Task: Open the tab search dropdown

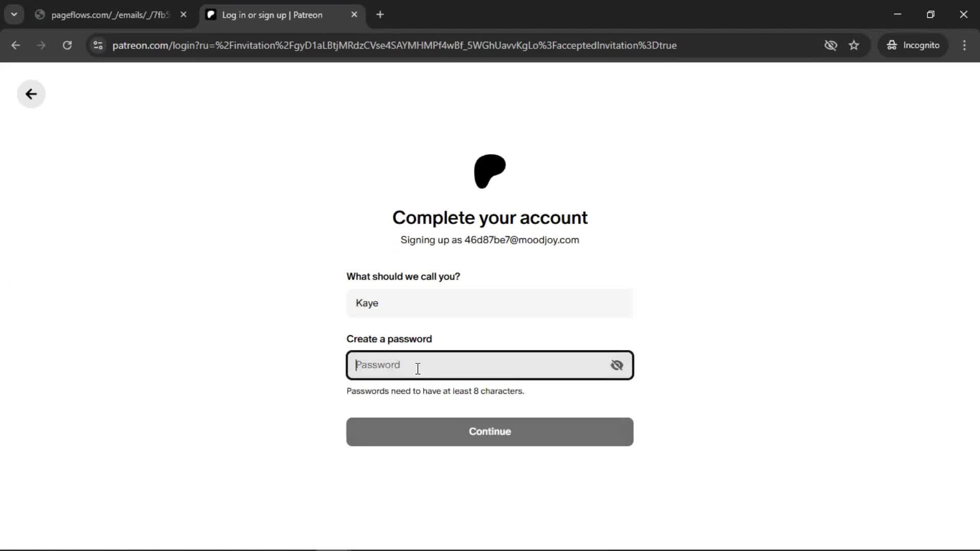Action: (14, 15)
